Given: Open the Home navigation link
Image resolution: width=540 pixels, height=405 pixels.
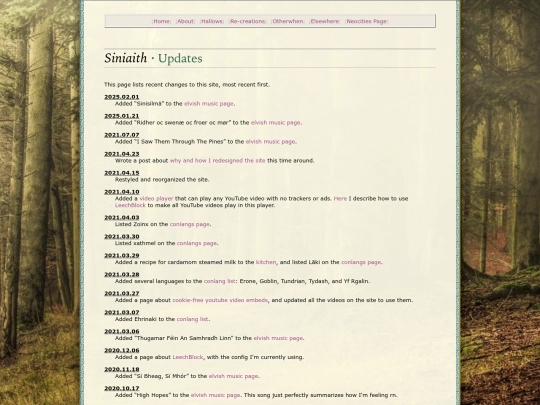Looking at the screenshot, I should 161,21.
